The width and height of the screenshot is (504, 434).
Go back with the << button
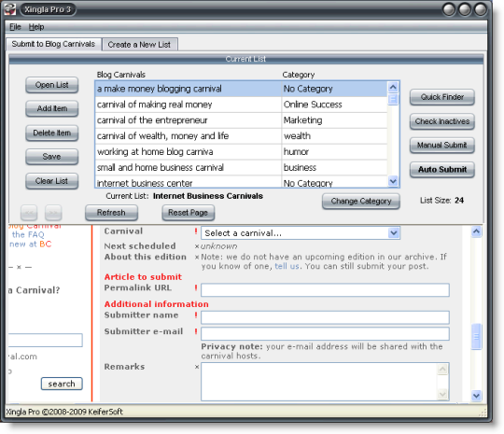pyautogui.click(x=29, y=213)
